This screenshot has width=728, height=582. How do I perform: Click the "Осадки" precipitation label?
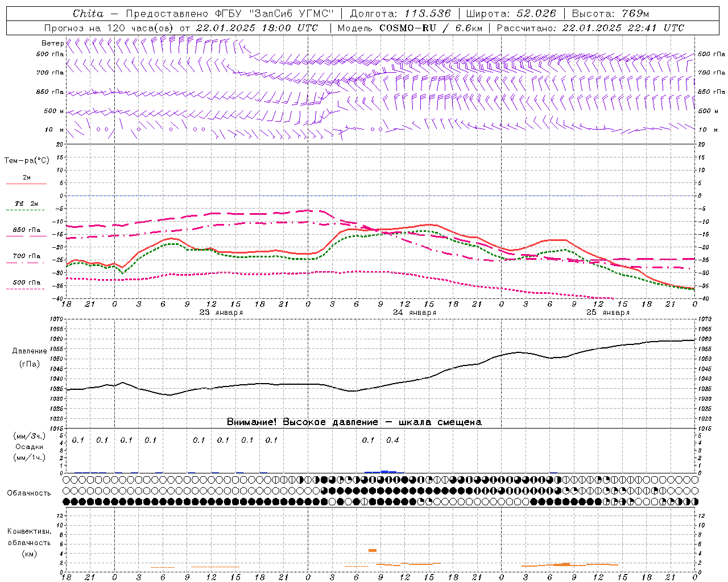(29, 447)
